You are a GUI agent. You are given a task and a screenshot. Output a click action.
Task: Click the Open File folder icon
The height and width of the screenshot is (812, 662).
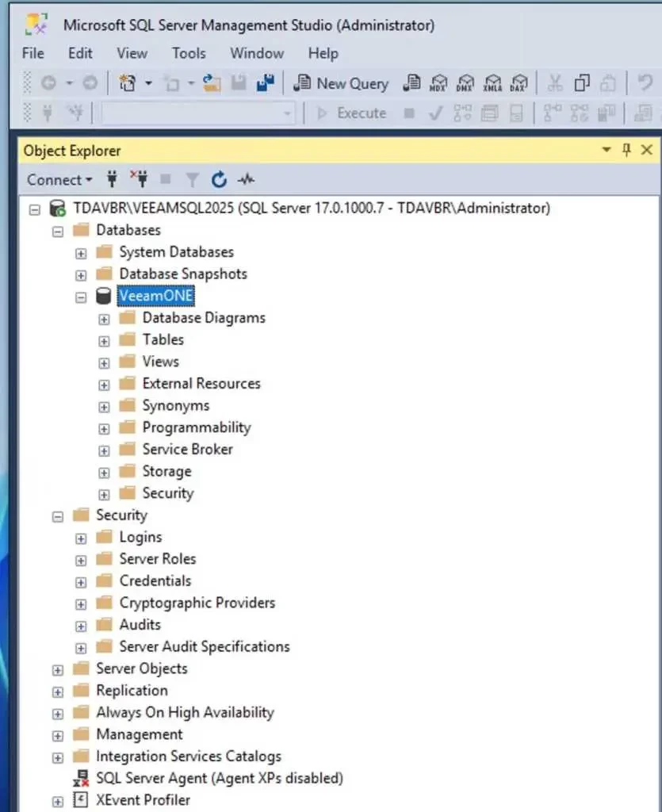(212, 82)
